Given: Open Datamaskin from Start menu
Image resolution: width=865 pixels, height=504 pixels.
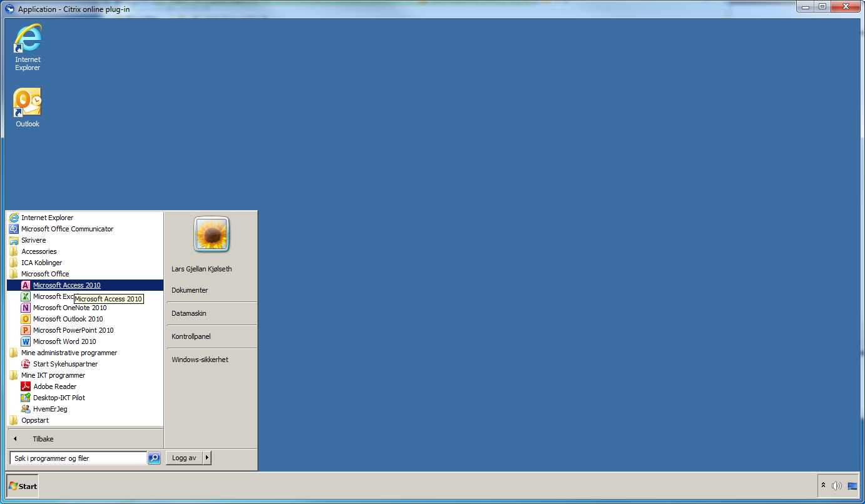Looking at the screenshot, I should (x=189, y=313).
